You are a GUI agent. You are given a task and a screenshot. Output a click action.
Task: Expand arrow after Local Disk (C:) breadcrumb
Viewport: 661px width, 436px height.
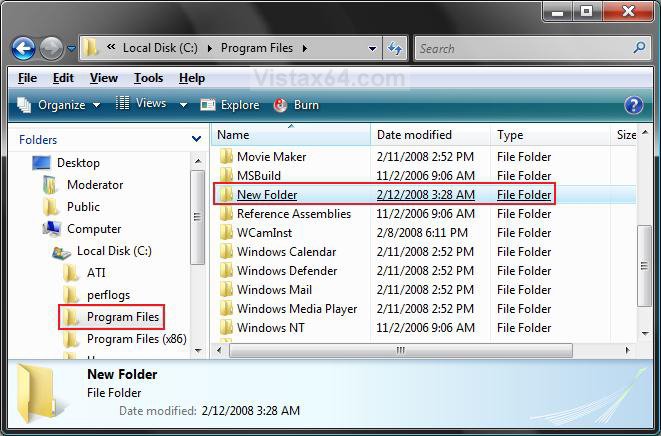click(210, 48)
